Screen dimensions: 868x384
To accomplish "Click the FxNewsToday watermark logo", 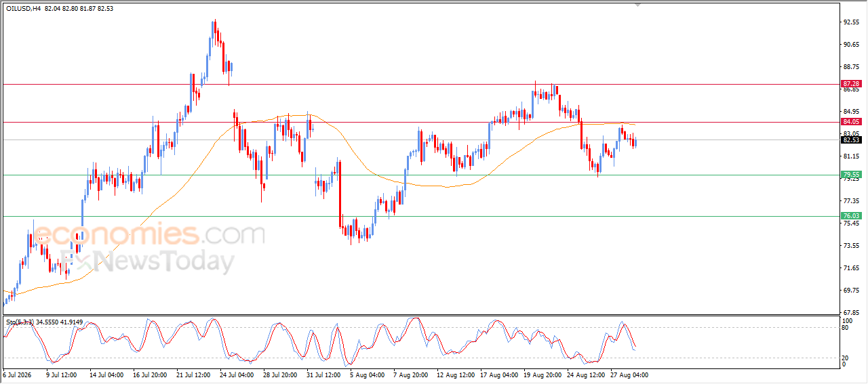I will pyautogui.click(x=148, y=261).
